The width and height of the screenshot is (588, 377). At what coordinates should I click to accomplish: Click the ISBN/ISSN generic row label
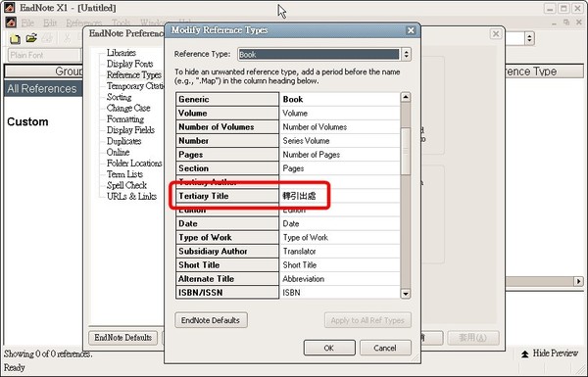click(x=227, y=293)
